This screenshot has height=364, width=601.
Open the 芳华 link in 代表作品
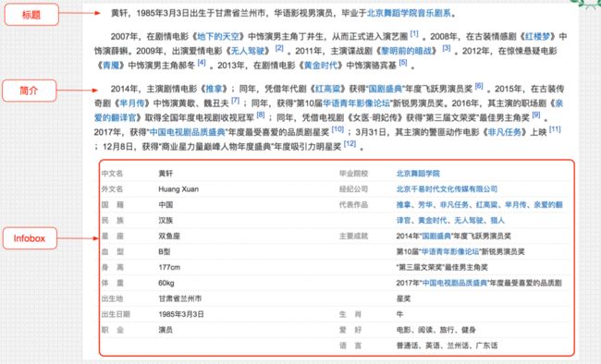[424, 205]
